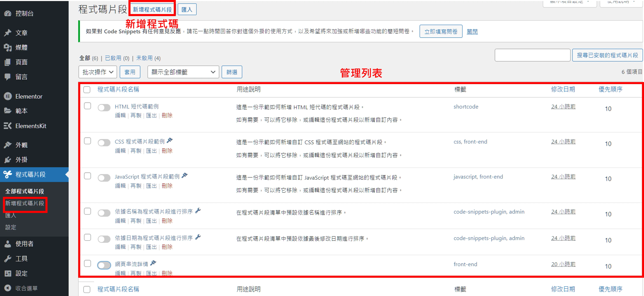The image size is (644, 296).
Task: Open 媒體 library icon
Action: [7, 48]
